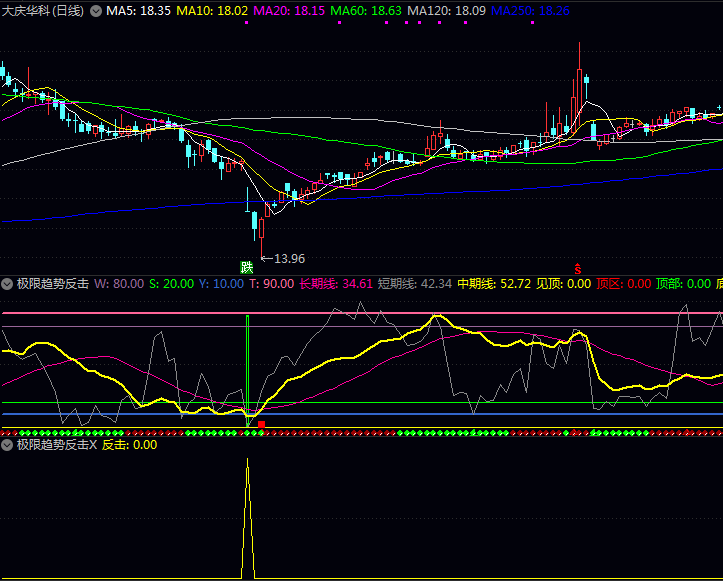Click the green 跌 marker icon
This screenshot has height=581, width=723.
246,267
